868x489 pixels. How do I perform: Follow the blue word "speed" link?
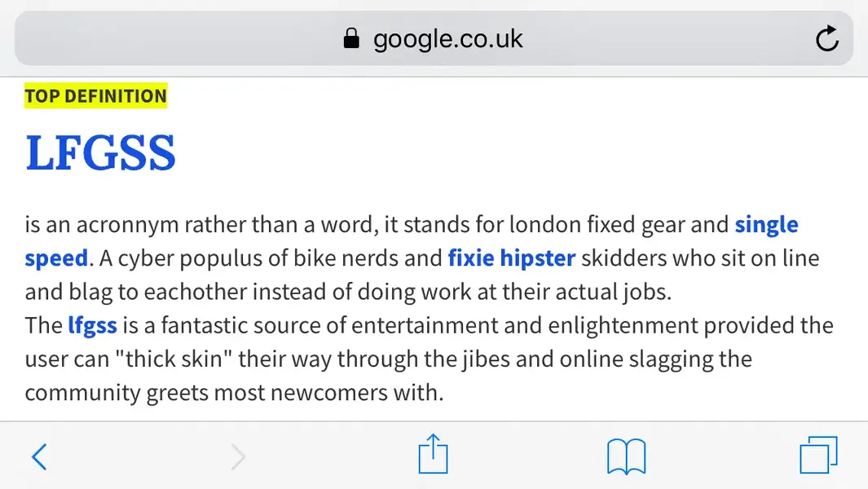pyautogui.click(x=56, y=258)
